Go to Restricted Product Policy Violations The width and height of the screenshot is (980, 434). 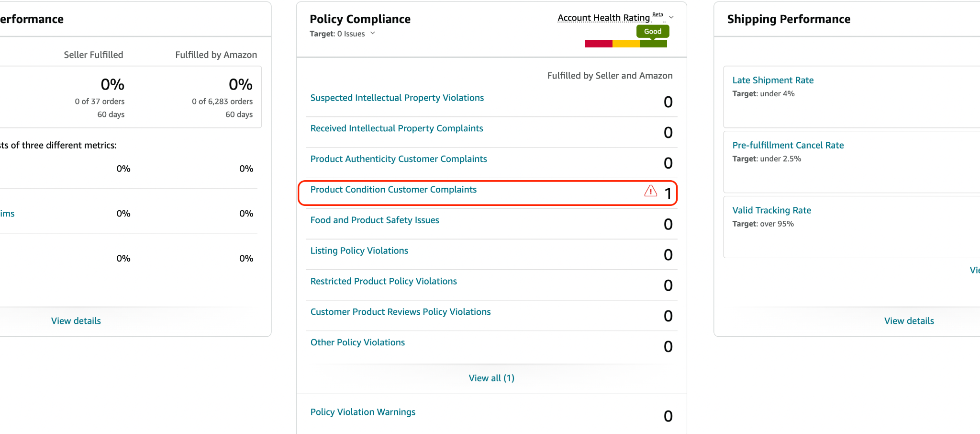(383, 282)
